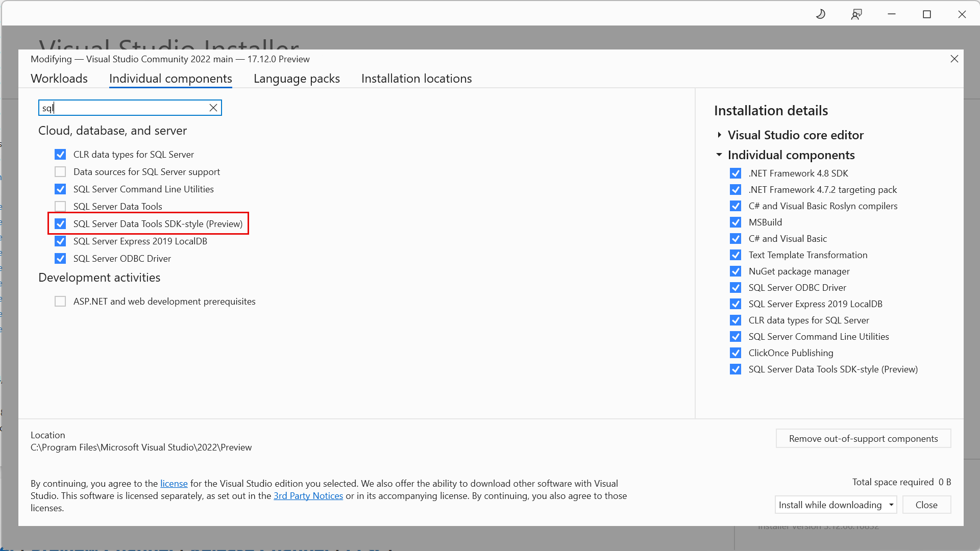Close the Visual Studio Installer window

tap(962, 14)
